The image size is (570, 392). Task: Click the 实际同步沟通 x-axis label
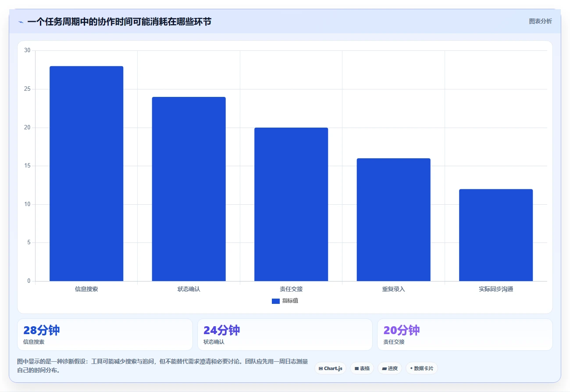click(x=496, y=289)
